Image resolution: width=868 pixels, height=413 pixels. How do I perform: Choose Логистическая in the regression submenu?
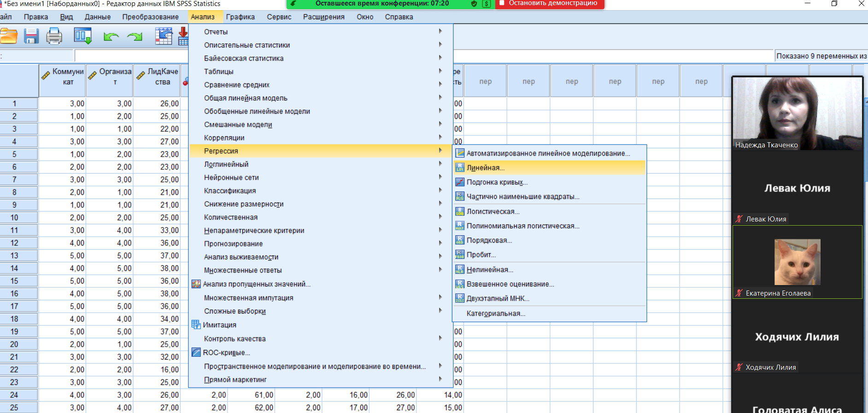[x=493, y=211]
